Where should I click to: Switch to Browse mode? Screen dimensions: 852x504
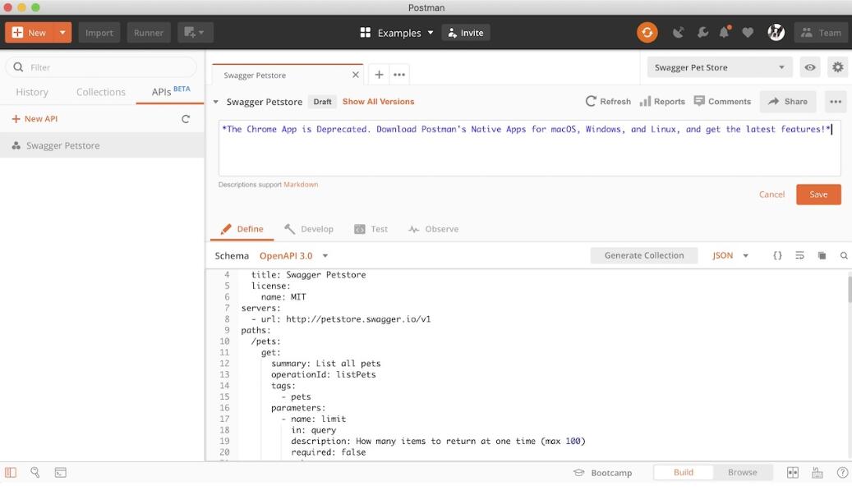tap(742, 473)
